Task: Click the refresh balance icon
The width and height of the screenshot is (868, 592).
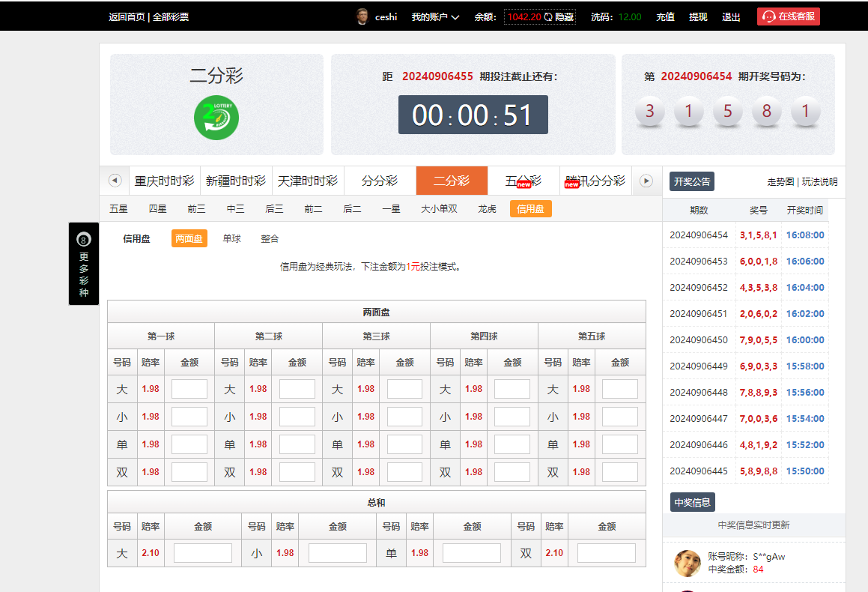Action: coord(548,16)
